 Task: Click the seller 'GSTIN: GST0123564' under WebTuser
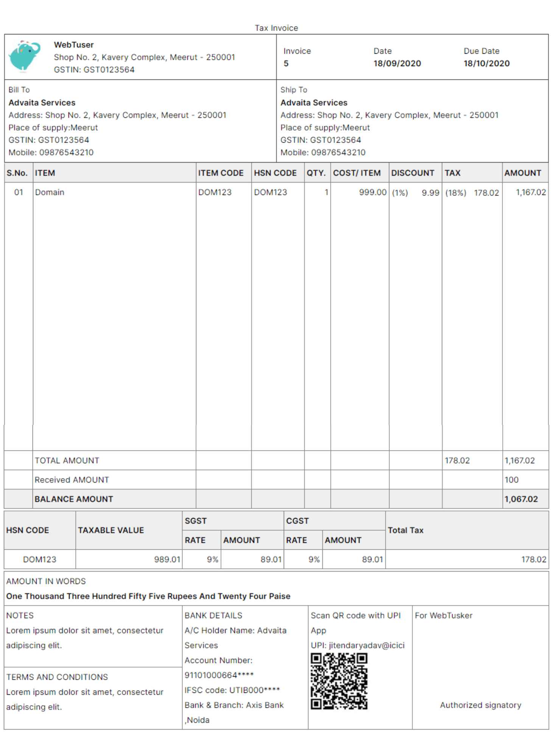pyautogui.click(x=94, y=70)
